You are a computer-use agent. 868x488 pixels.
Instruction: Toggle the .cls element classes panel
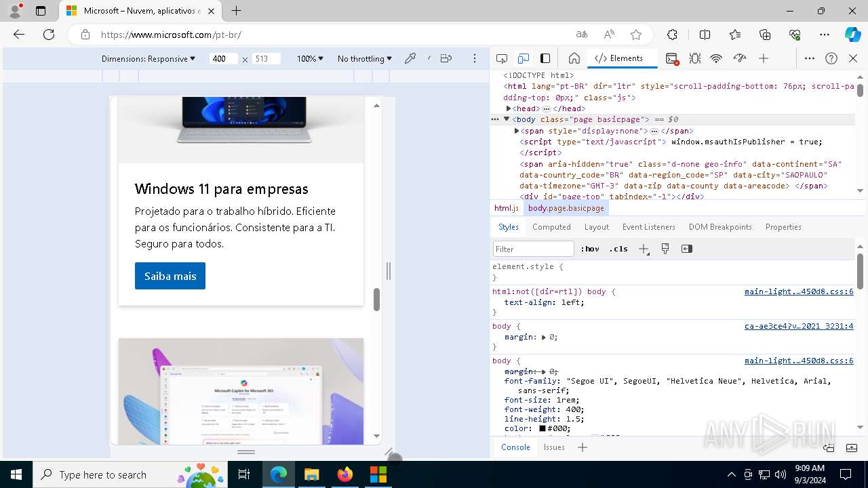(618, 249)
